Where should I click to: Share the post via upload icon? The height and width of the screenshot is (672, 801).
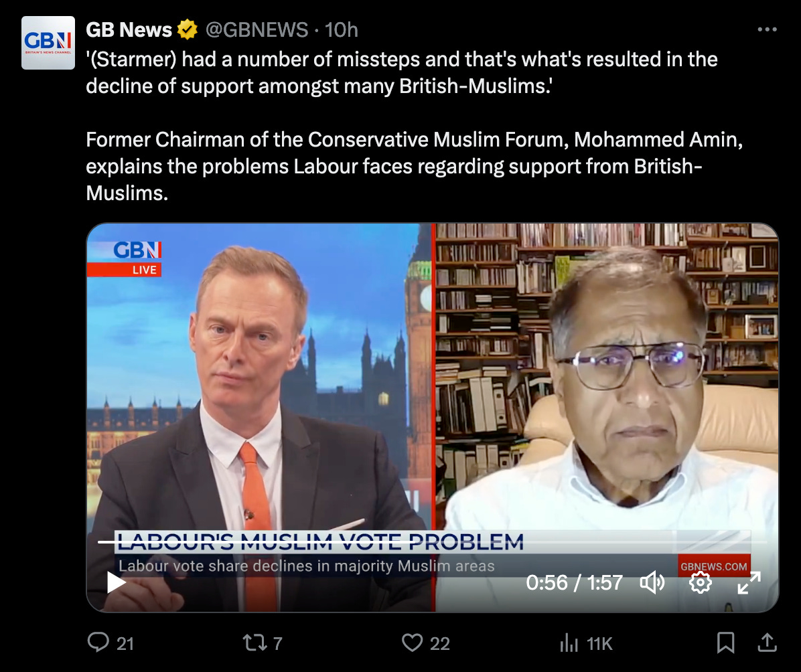(x=767, y=643)
